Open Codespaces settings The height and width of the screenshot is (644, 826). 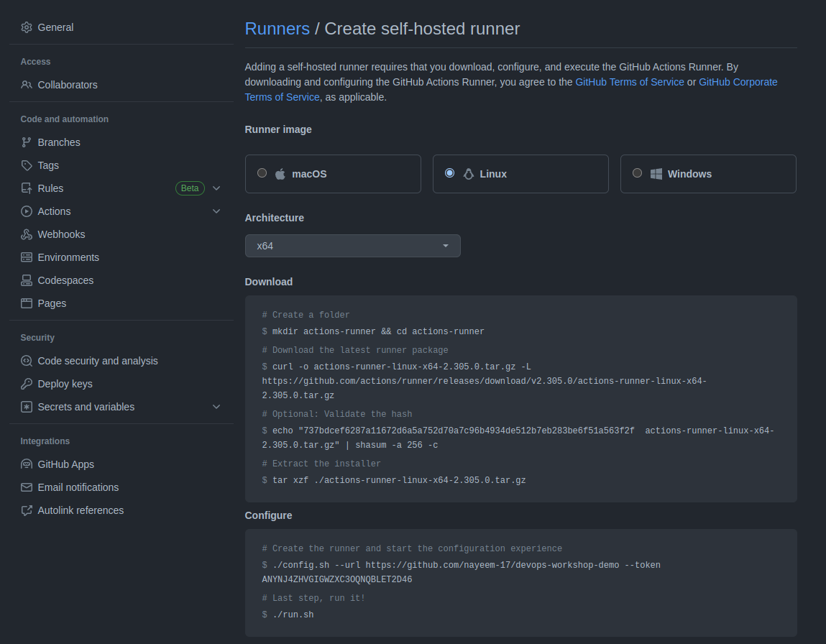coord(66,280)
